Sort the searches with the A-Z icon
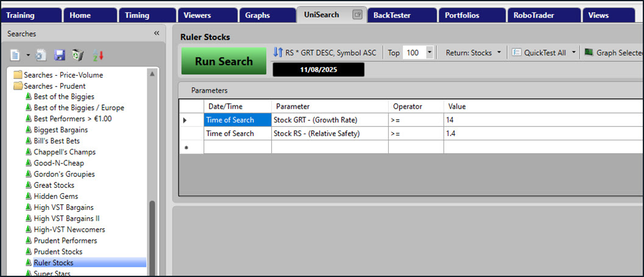The width and height of the screenshot is (644, 277). click(98, 56)
